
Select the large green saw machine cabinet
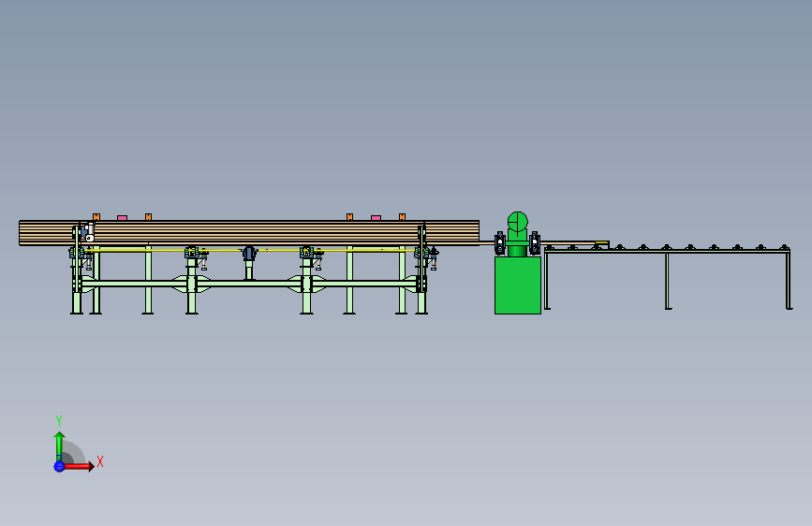point(517,285)
